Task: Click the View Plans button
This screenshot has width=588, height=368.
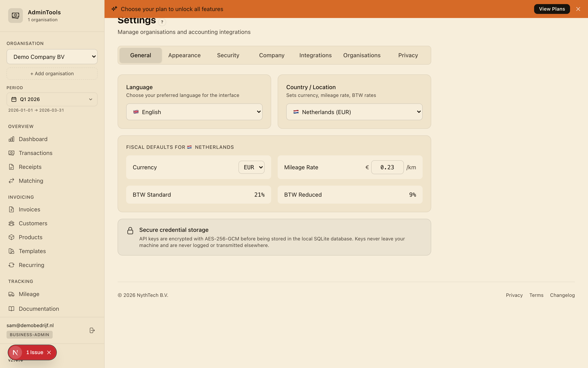Action: pos(552,9)
